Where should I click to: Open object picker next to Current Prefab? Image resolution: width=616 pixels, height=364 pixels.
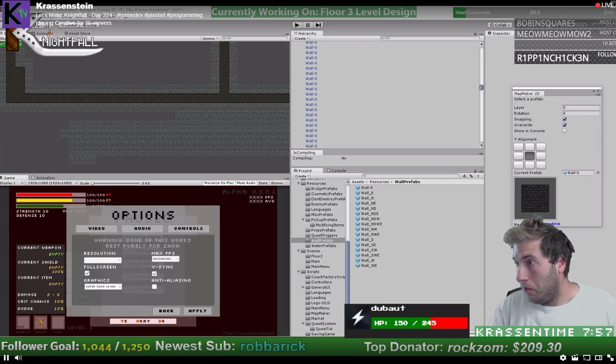click(598, 173)
